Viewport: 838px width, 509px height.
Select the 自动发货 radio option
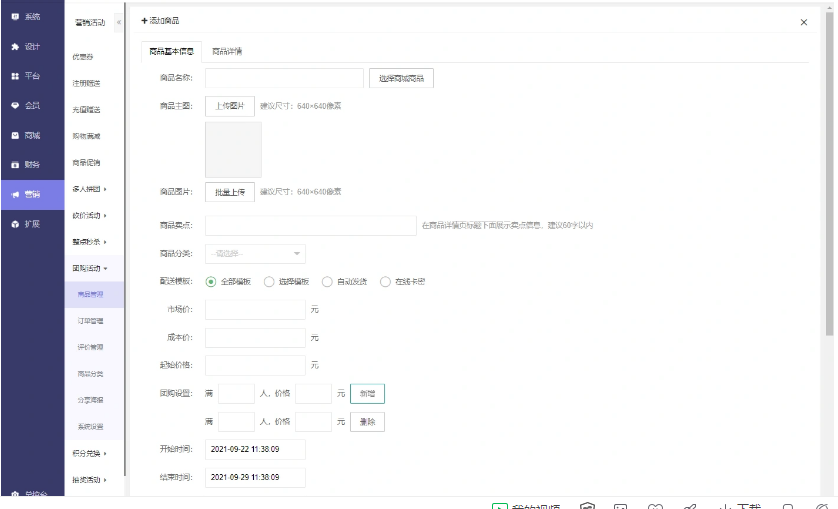coord(327,282)
